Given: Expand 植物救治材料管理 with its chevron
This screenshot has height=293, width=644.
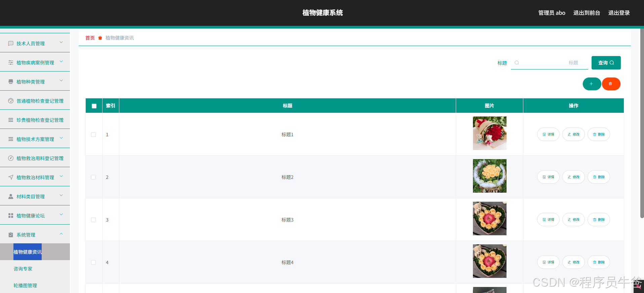Looking at the screenshot, I should 61,176.
